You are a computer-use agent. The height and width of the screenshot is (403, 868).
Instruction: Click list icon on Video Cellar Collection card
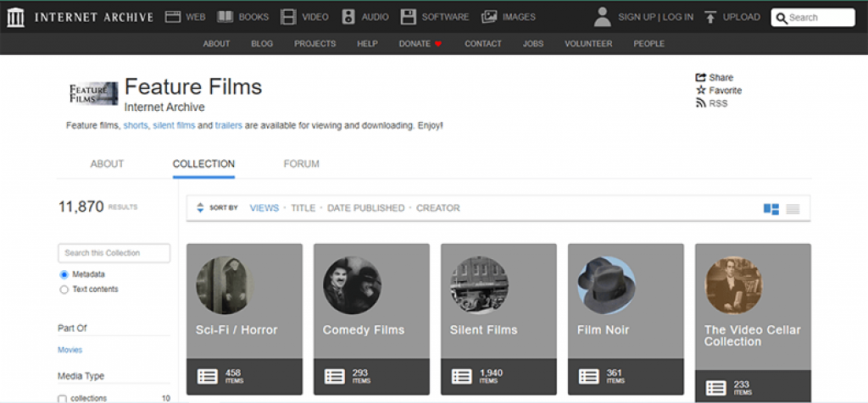tap(716, 388)
